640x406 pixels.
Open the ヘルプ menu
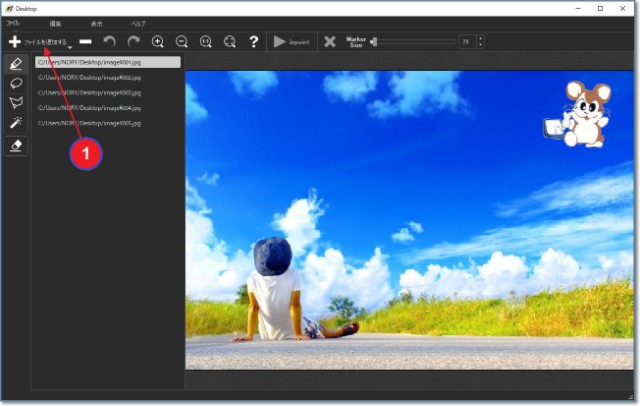pyautogui.click(x=138, y=22)
